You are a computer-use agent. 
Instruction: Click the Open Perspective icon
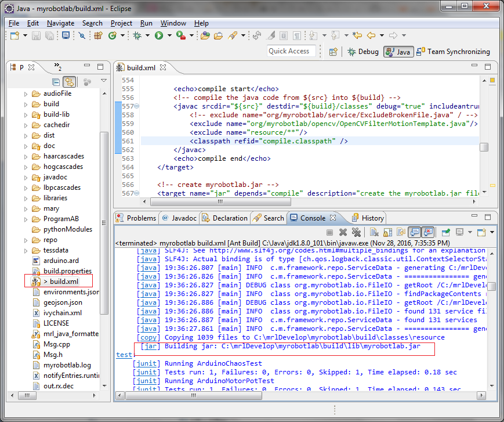(333, 52)
